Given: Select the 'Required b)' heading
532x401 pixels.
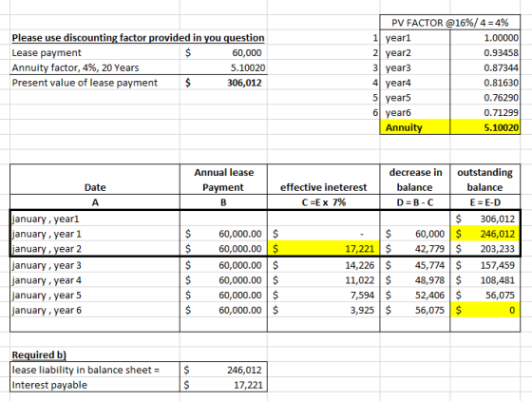Looking at the screenshot, I should (95, 354).
